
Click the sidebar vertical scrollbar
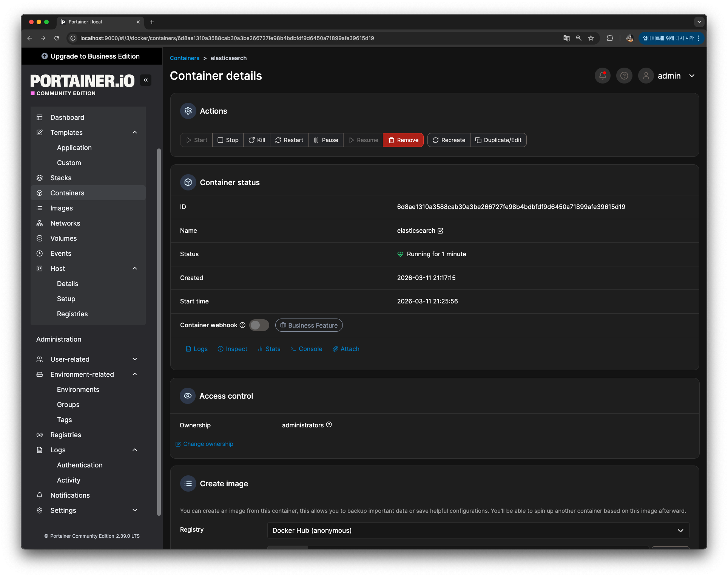pos(159,333)
